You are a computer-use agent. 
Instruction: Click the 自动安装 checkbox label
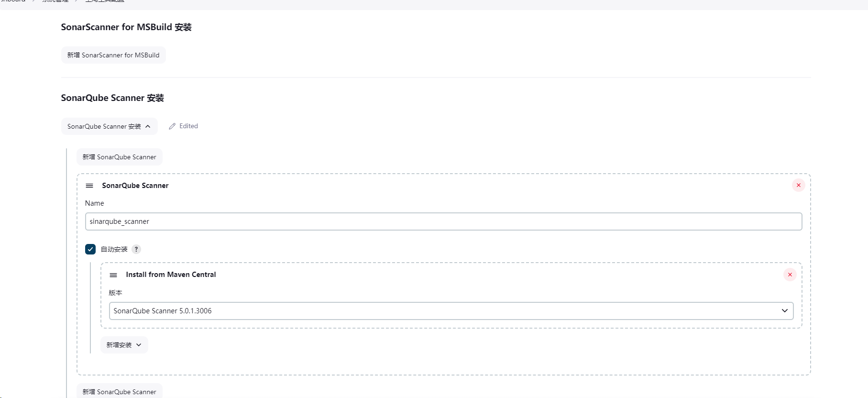tap(114, 249)
